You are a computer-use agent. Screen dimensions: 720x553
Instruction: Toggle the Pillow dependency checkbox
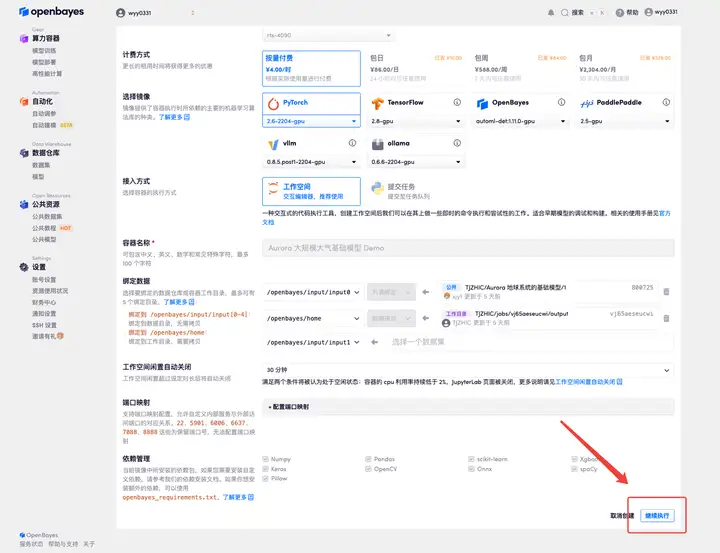tap(265, 479)
